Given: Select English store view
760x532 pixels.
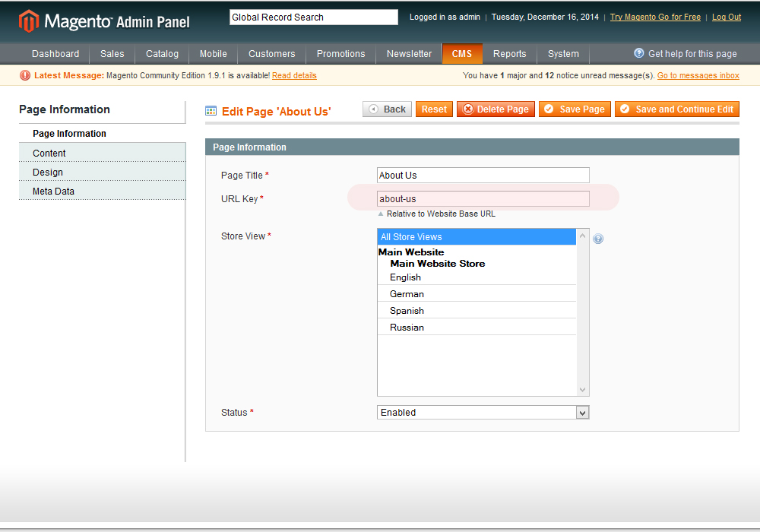Looking at the screenshot, I should pos(477,277).
